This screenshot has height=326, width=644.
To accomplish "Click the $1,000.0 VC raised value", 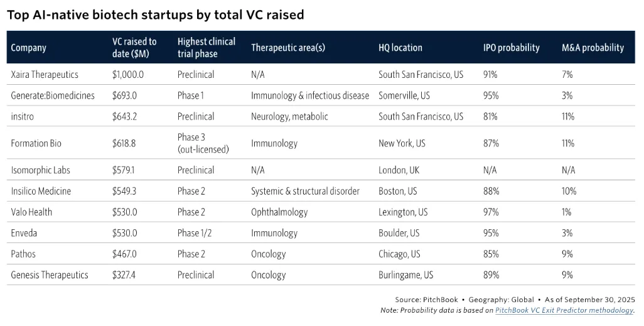I will coord(128,74).
